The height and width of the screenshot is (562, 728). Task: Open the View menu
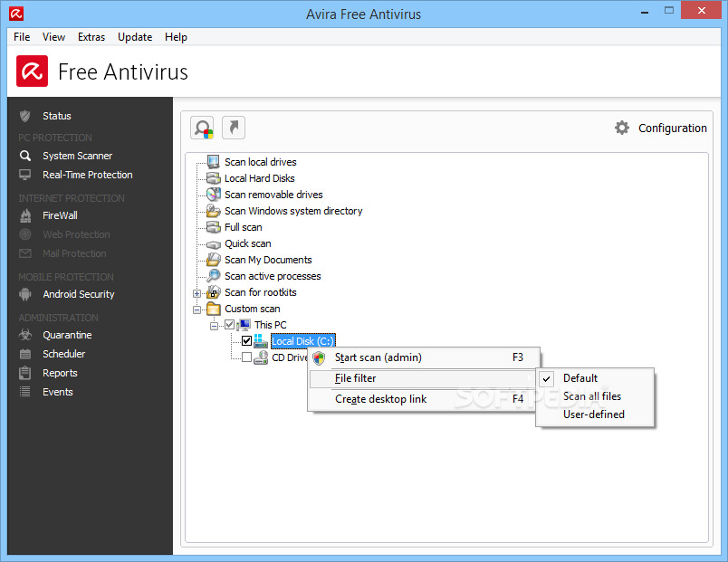tap(53, 37)
